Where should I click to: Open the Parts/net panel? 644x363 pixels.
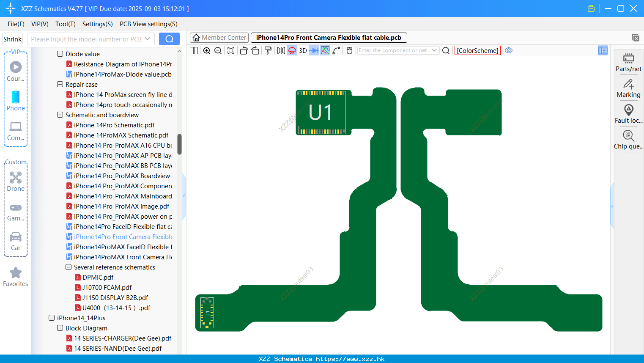tap(628, 62)
